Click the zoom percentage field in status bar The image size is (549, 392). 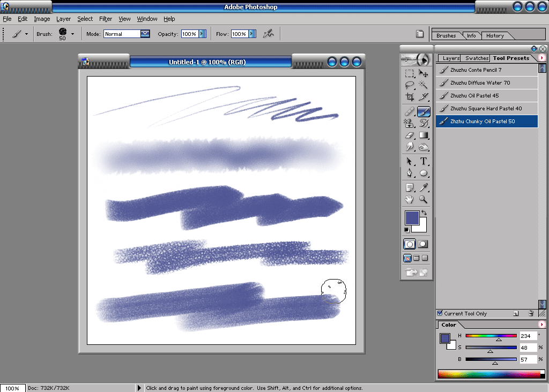coord(12,388)
